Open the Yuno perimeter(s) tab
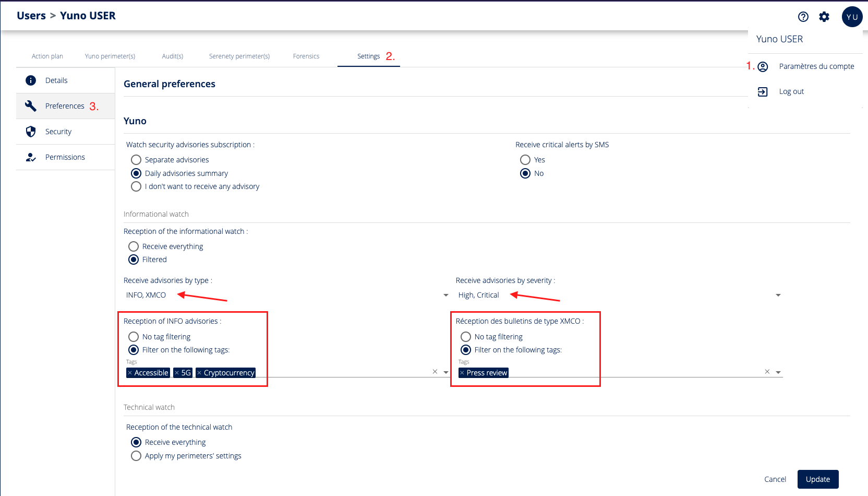868x496 pixels. (x=110, y=56)
